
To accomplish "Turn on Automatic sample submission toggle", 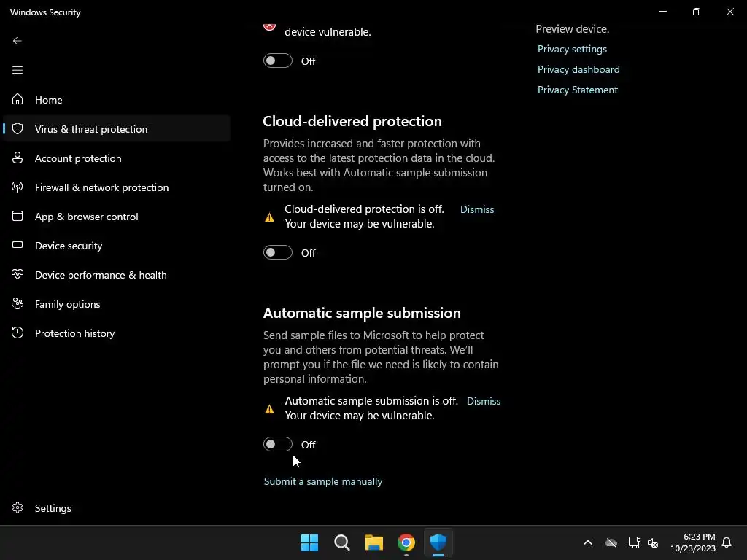I will coord(278,444).
